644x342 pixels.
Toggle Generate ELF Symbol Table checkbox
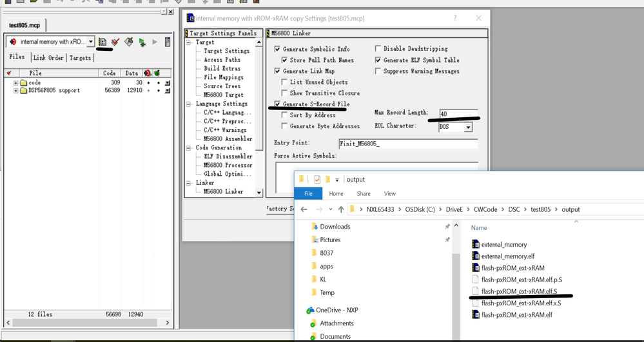[x=378, y=60]
